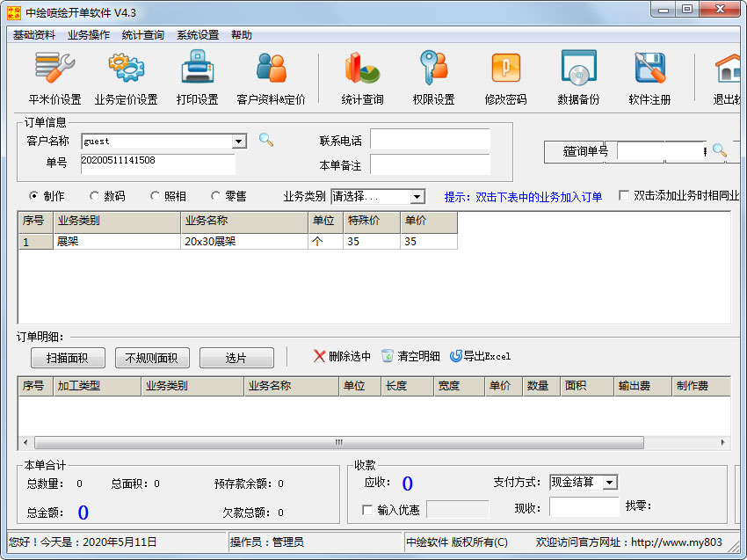Open 数据备份 disc icon

click(x=578, y=67)
